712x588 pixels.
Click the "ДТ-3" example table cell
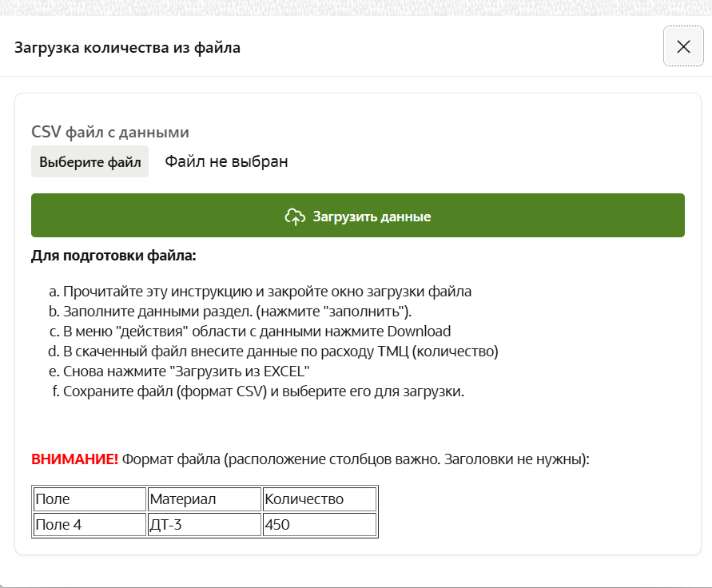click(205, 525)
